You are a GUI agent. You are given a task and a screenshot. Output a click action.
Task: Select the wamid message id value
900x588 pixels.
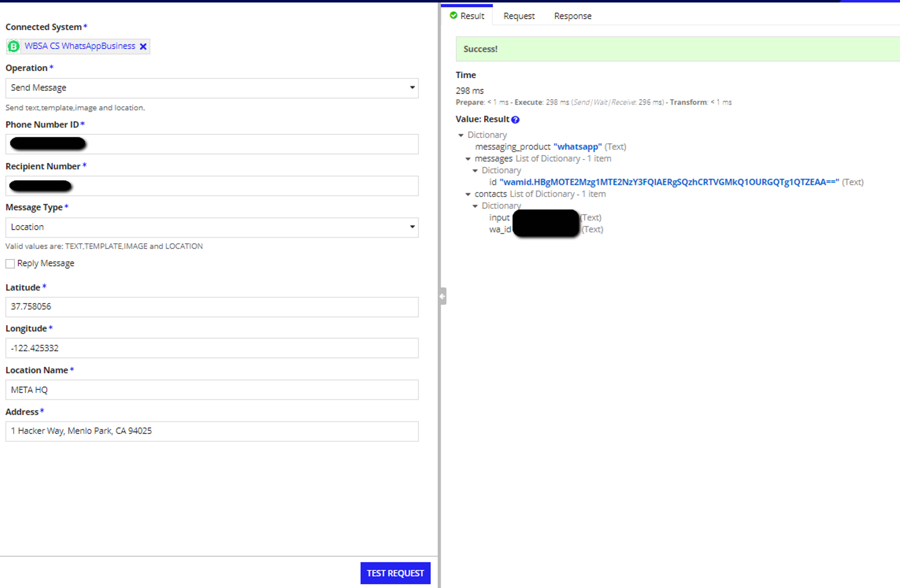click(669, 182)
